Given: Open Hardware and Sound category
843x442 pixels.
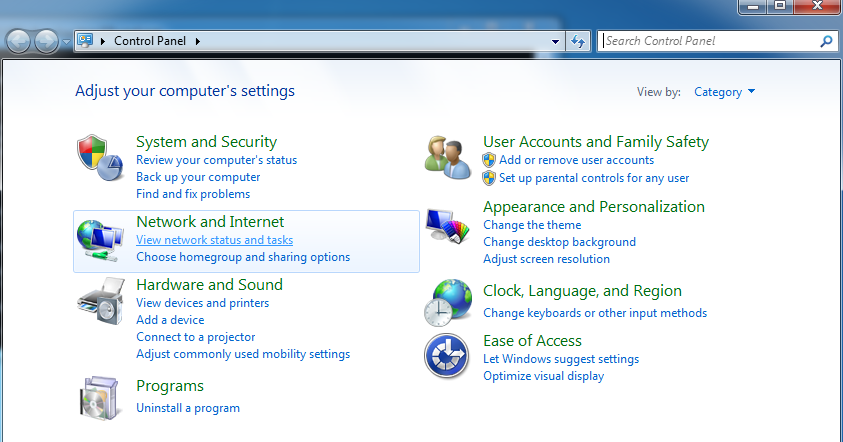Looking at the screenshot, I should click(209, 284).
